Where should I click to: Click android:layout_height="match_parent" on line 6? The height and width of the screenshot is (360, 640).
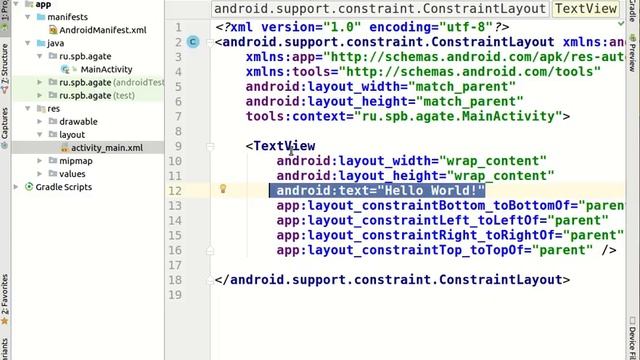tap(384, 101)
